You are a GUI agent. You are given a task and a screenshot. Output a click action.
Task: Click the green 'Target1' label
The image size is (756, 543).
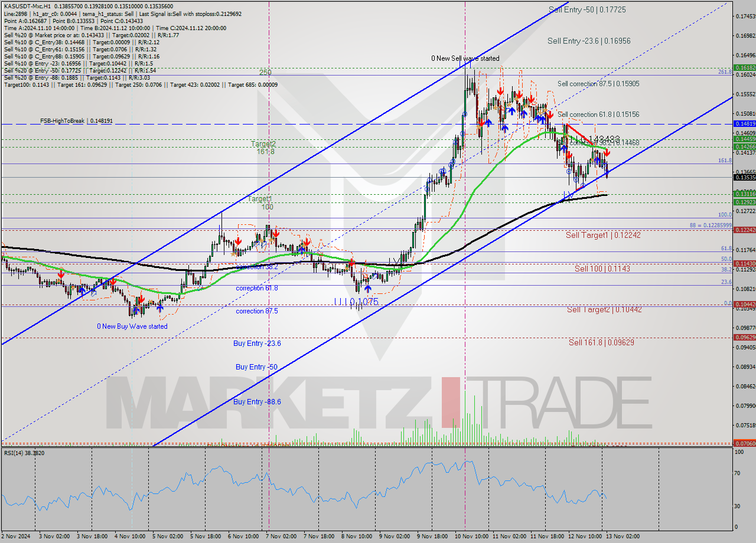(x=259, y=199)
